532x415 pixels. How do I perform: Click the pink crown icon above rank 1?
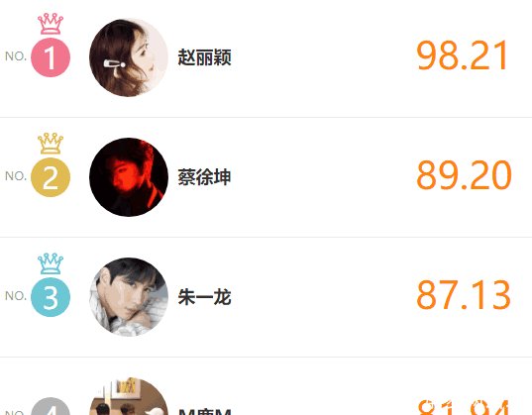click(51, 24)
